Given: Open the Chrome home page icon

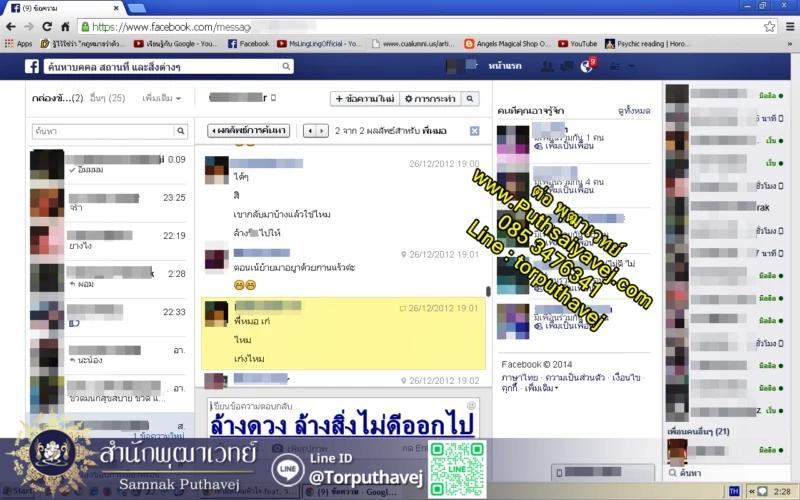Looking at the screenshot, I should tap(65, 27).
